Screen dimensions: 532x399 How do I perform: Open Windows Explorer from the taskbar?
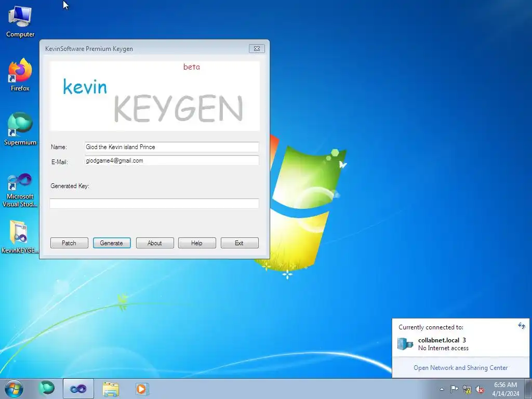click(x=111, y=389)
